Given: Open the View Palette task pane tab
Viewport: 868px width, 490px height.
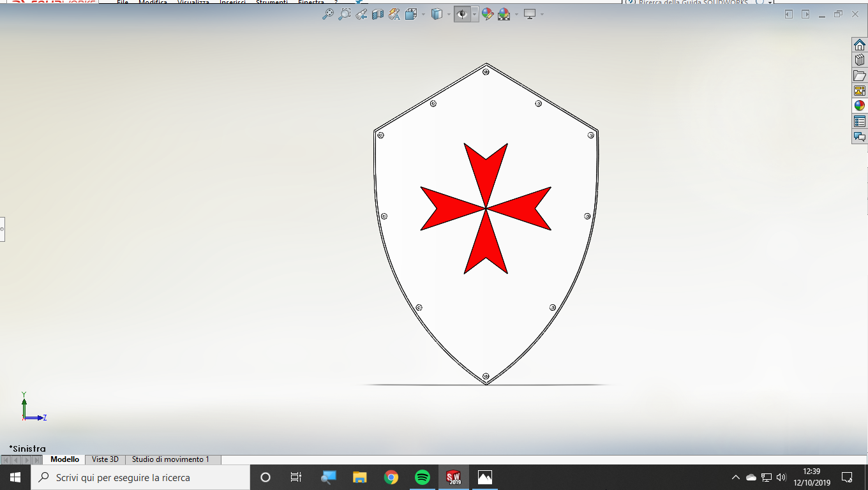Looking at the screenshot, I should (860, 91).
